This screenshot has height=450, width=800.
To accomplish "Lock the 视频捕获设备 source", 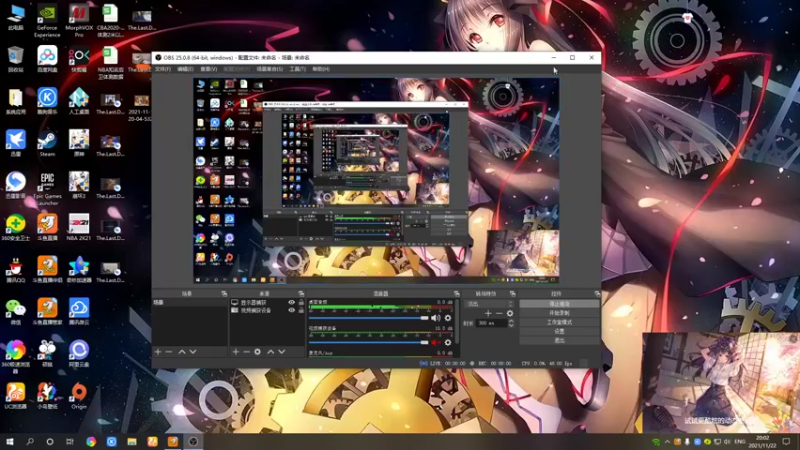I will (x=301, y=310).
